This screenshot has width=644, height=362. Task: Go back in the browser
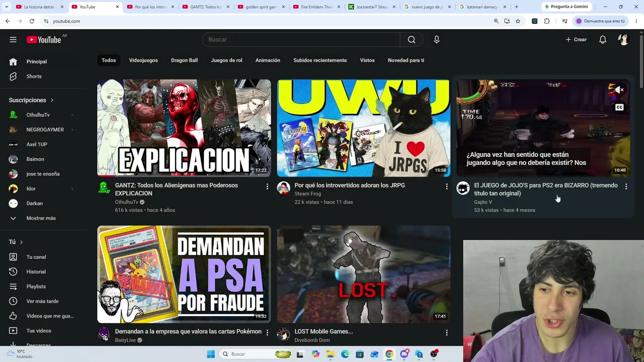(x=8, y=21)
